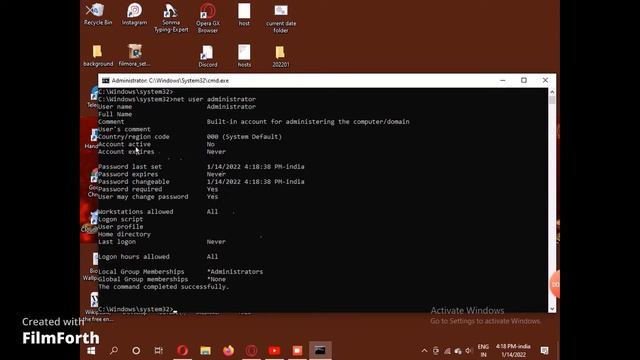Click the 'Password last set' label
Image resolution: width=640 pixels, height=360 pixels.
[130, 167]
